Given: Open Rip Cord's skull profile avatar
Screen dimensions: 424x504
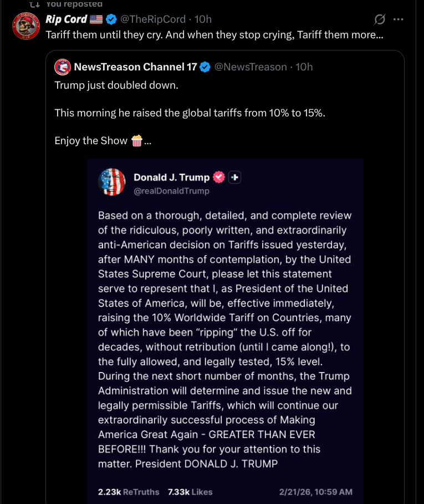Looking at the screenshot, I should pos(25,26).
